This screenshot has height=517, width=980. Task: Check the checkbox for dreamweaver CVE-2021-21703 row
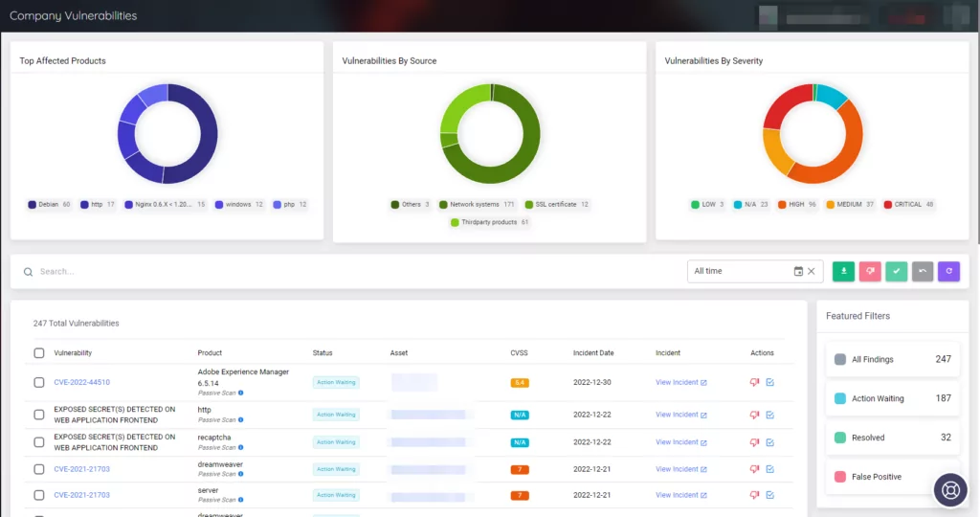point(38,469)
